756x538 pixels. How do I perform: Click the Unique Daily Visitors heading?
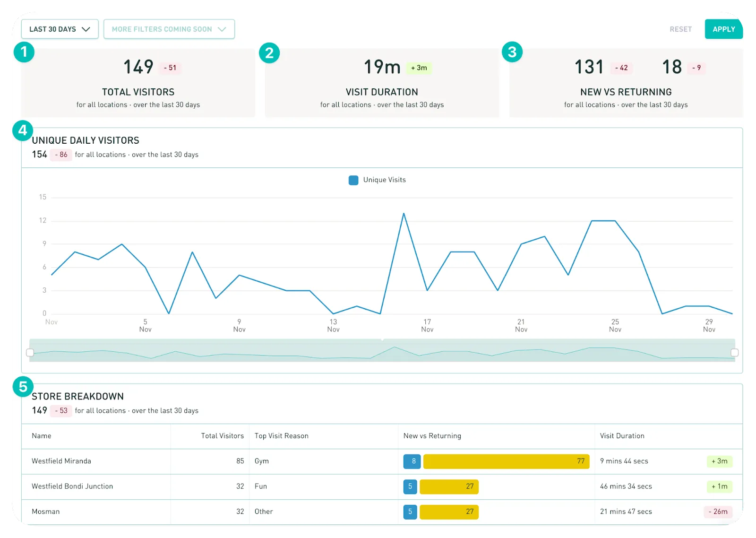86,140
